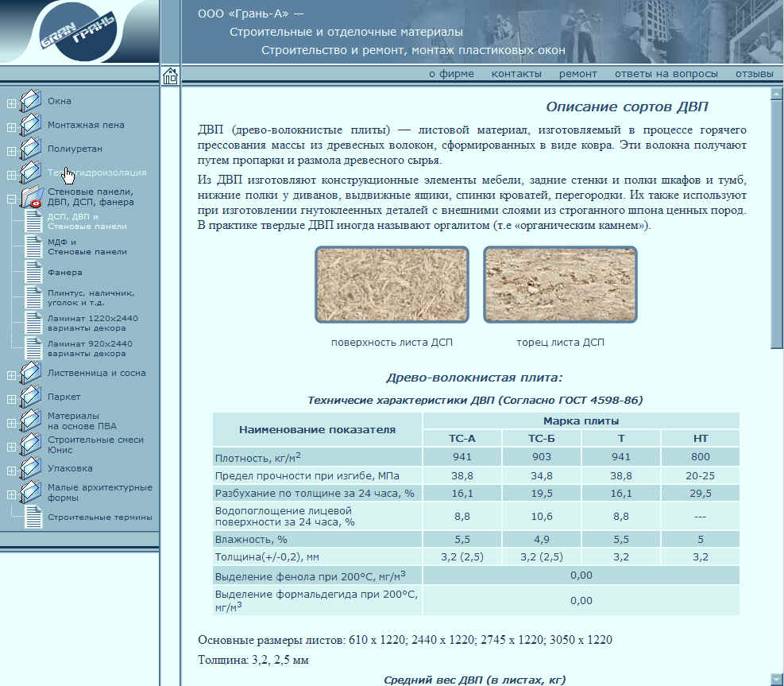The height and width of the screenshot is (686, 784).
Task: Open the «ответы на вопросы» section
Action: click(x=666, y=74)
